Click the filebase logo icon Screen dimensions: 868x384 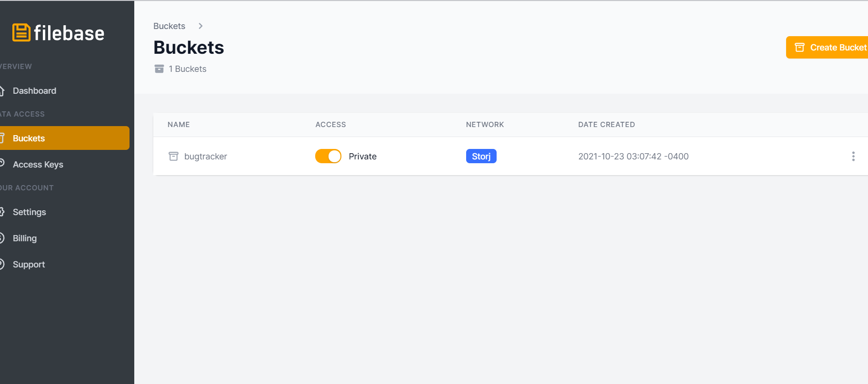21,33
